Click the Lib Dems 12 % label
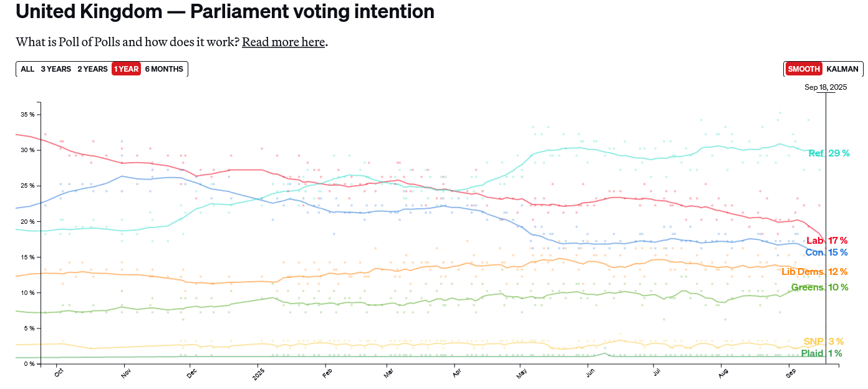Image resolution: width=868 pixels, height=389 pixels. point(814,272)
